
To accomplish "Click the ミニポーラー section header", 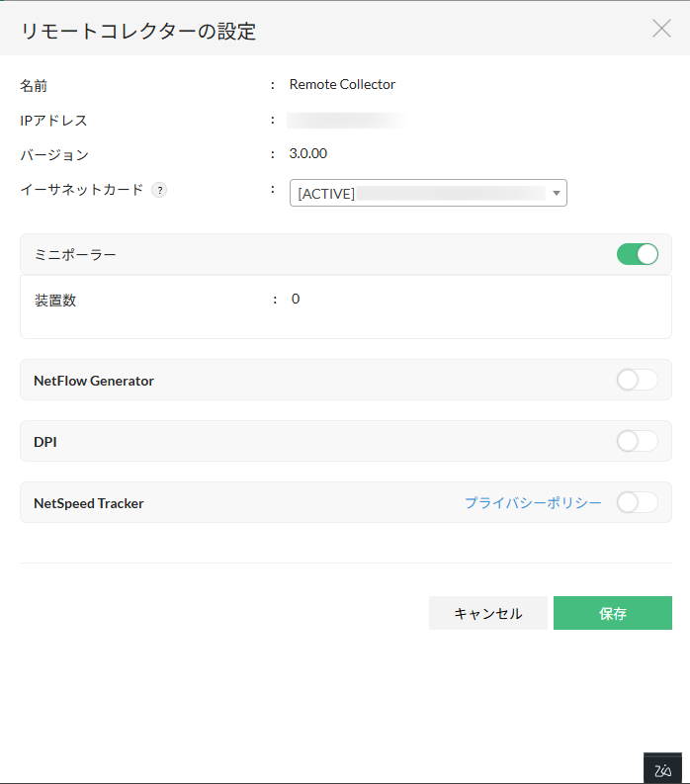I will 346,254.
